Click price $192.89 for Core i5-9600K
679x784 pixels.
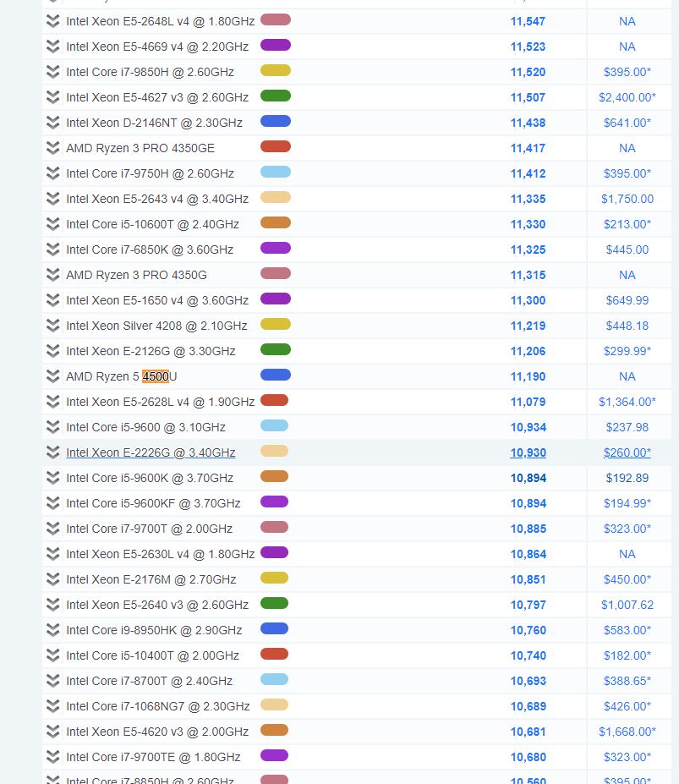click(627, 478)
